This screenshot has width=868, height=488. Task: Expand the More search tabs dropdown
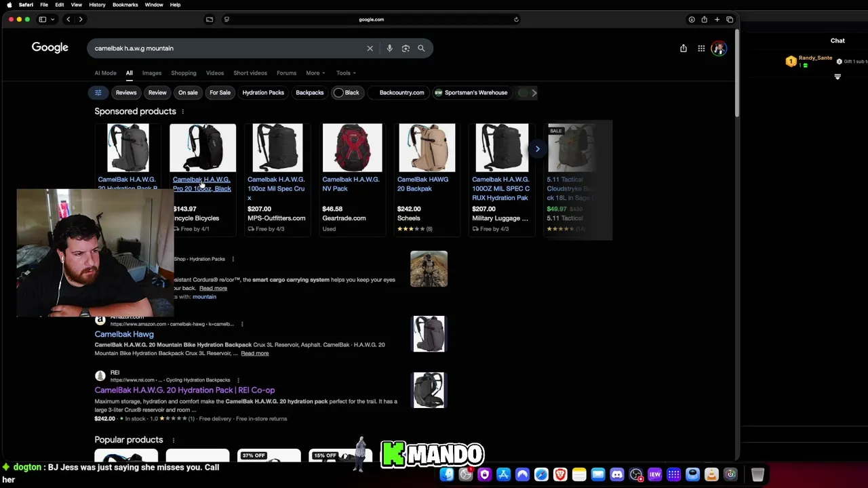click(x=315, y=73)
